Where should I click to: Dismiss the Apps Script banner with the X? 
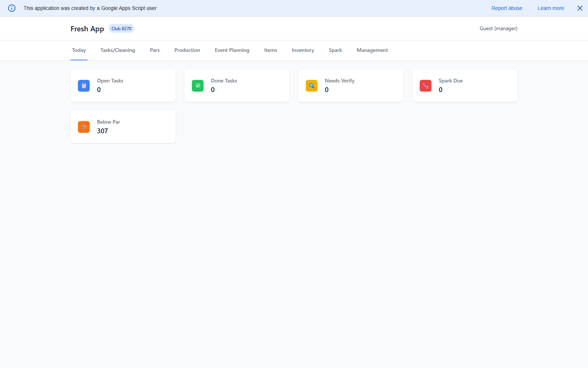click(580, 8)
